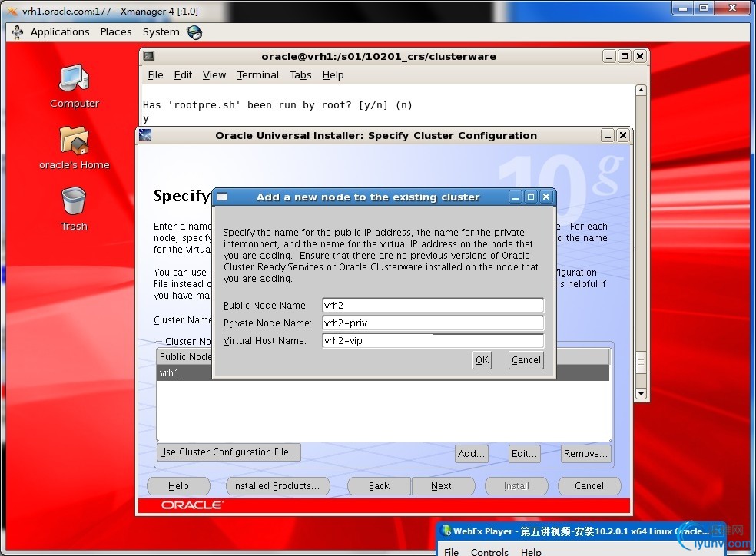Cancel the Add node dialog
This screenshot has height=556, width=756.
(526, 360)
